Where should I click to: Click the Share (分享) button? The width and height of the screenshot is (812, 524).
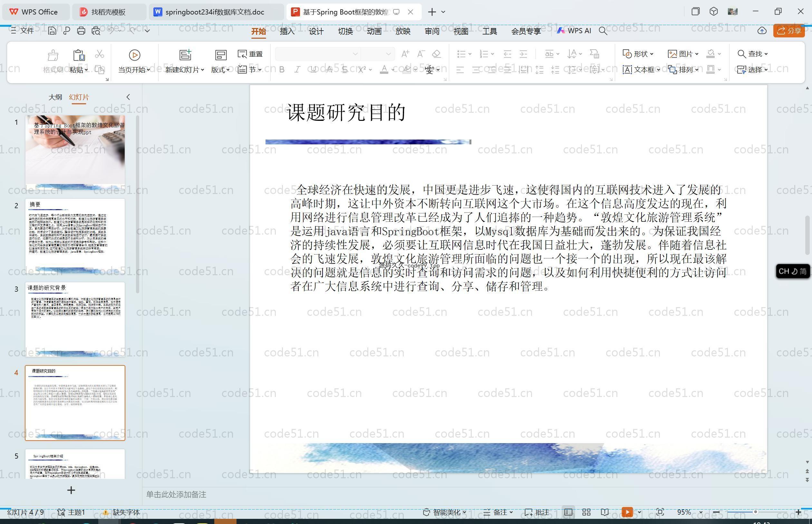(x=789, y=31)
